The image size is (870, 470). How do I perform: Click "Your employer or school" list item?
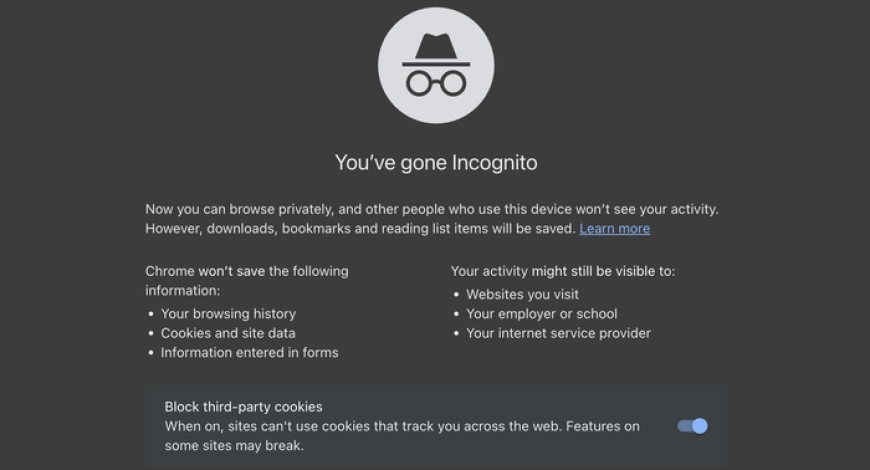click(x=542, y=314)
